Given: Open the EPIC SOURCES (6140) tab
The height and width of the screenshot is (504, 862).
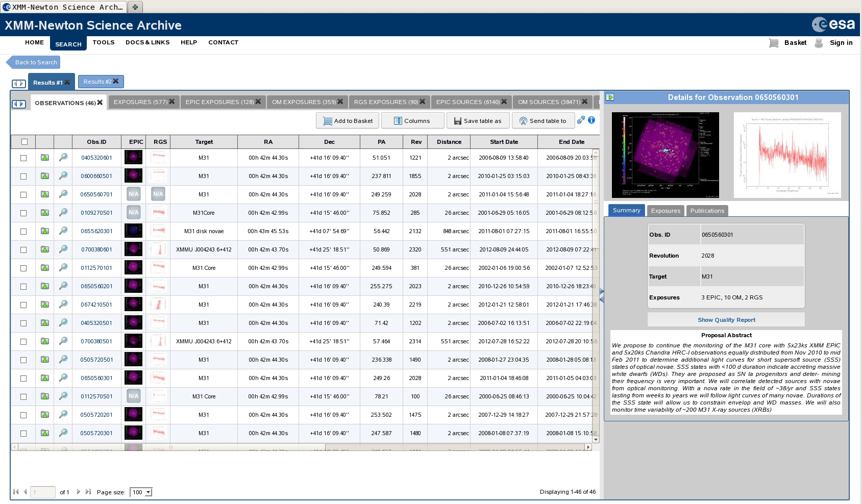Looking at the screenshot, I should pyautogui.click(x=467, y=102).
